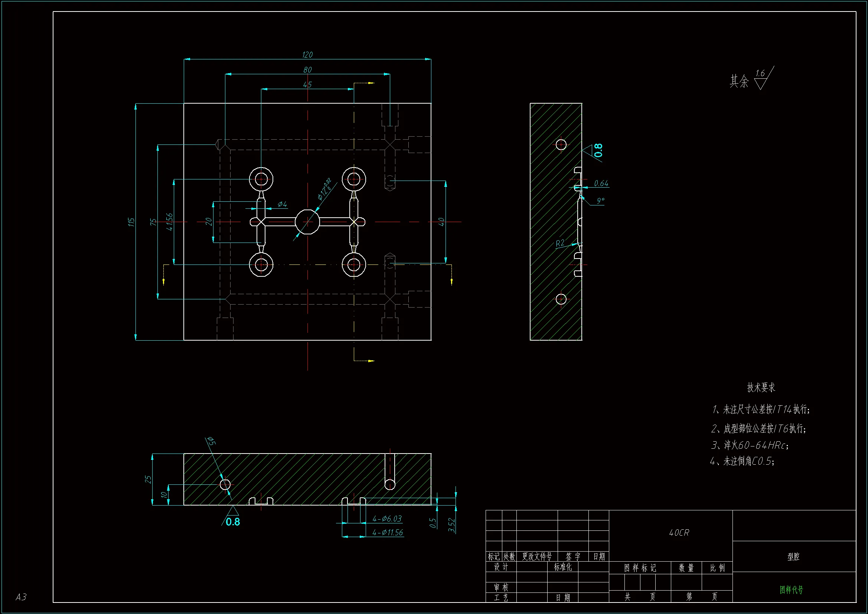Click the Ø4 runner diameter label

click(282, 204)
